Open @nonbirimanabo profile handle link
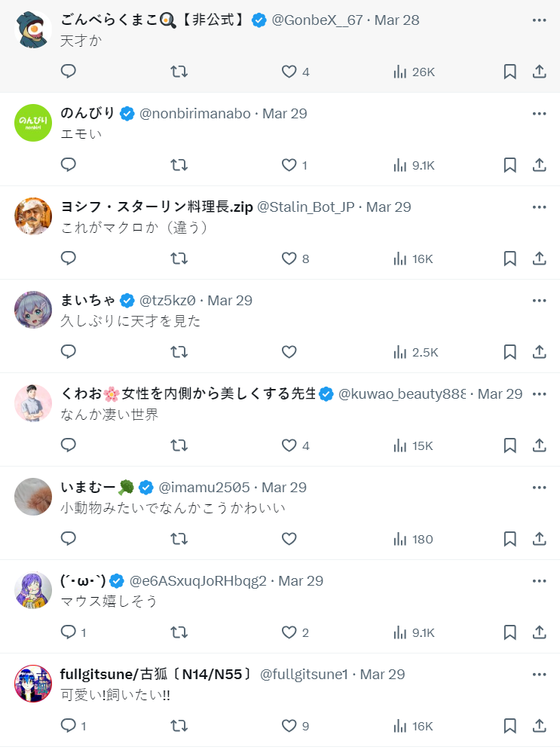Image resolution: width=560 pixels, height=753 pixels. (194, 113)
